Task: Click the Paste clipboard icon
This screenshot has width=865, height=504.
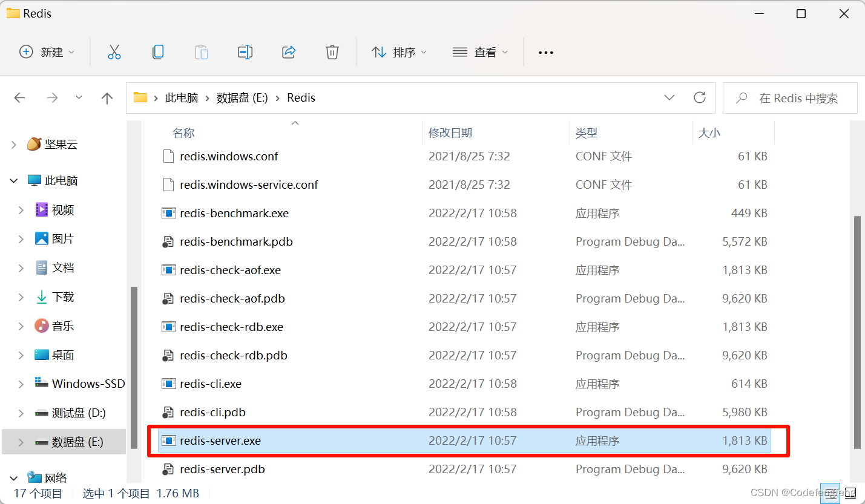Action: click(202, 52)
